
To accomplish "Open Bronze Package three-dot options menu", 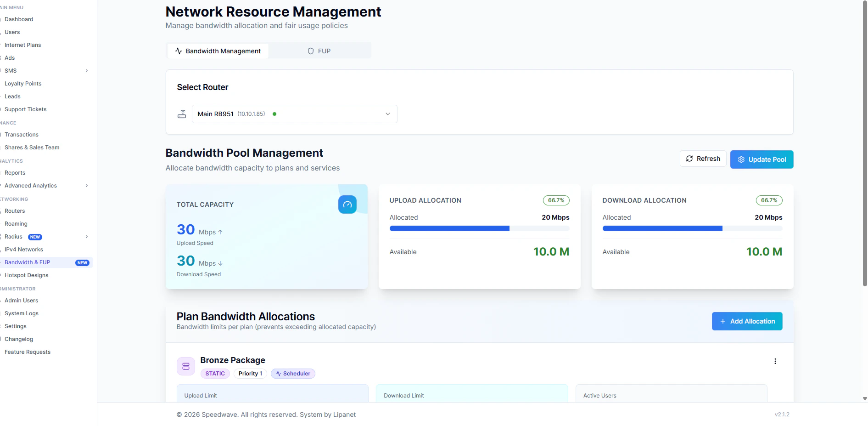I will [775, 361].
